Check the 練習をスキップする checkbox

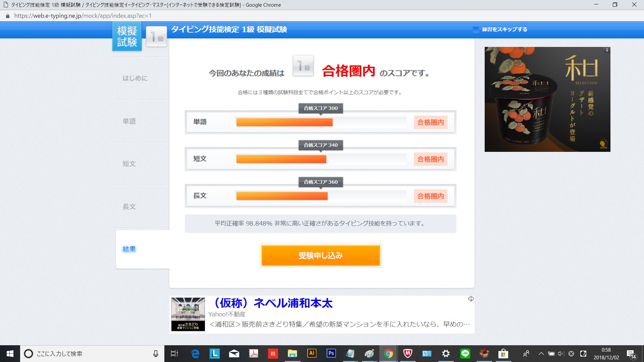click(x=476, y=29)
